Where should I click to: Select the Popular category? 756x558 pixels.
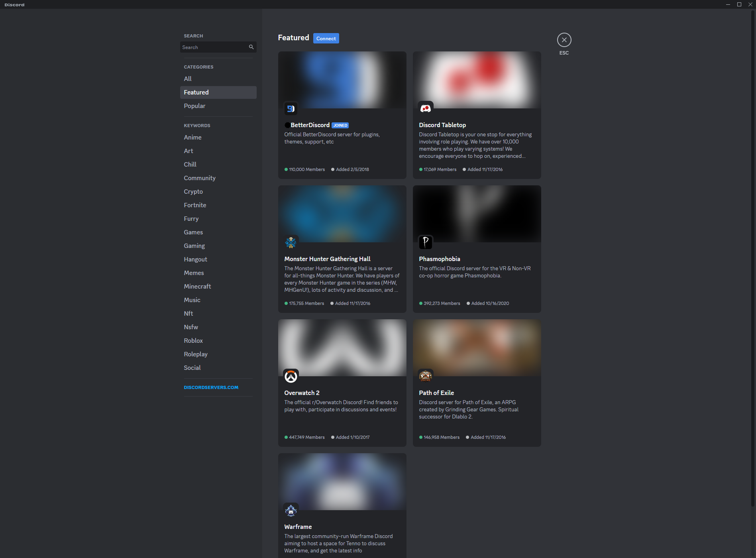[218, 106]
